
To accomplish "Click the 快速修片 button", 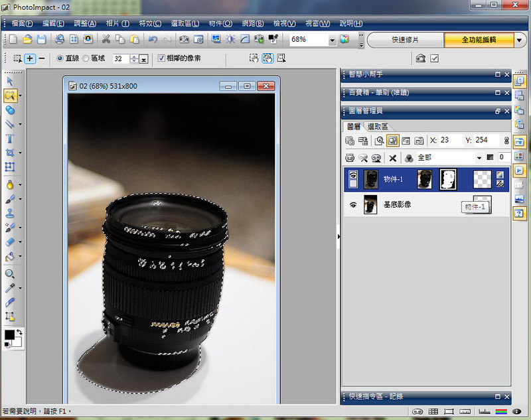I will (x=405, y=40).
